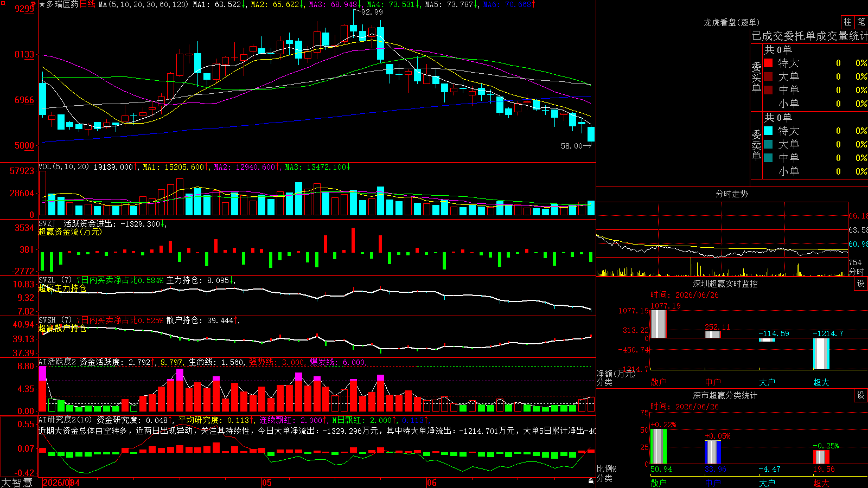Viewport: 868px width, 488px height.
Task: Click the dark red 中单 swatch under 委买单
Action: 768,90
